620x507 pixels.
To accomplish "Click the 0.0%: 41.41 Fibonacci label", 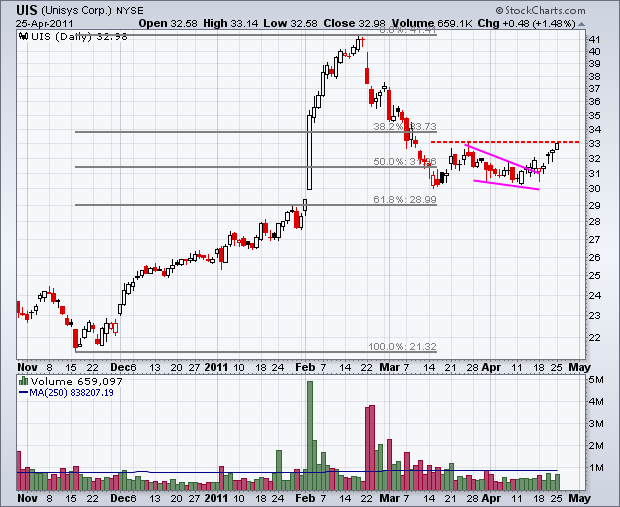I will click(408, 30).
